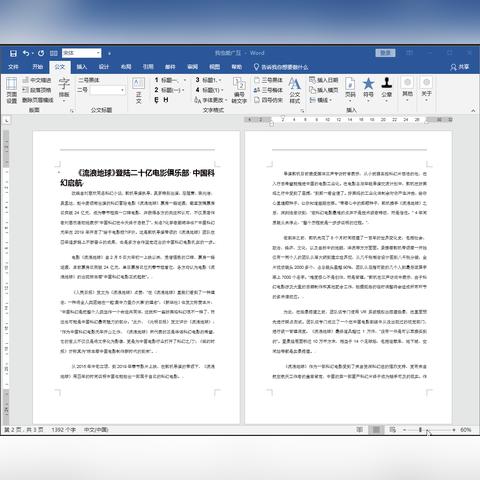Image resolution: width=480 pixels, height=480 pixels.
Task: Click the tab selector at the ruler corner
Action: pyautogui.click(x=6, y=120)
